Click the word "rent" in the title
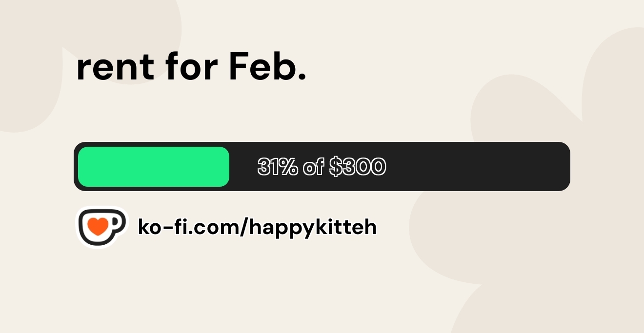This screenshot has width=644, height=333. 115,68
